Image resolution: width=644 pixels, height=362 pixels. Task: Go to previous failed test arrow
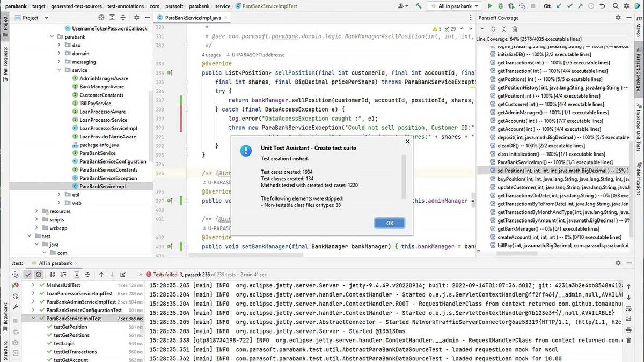(101, 275)
